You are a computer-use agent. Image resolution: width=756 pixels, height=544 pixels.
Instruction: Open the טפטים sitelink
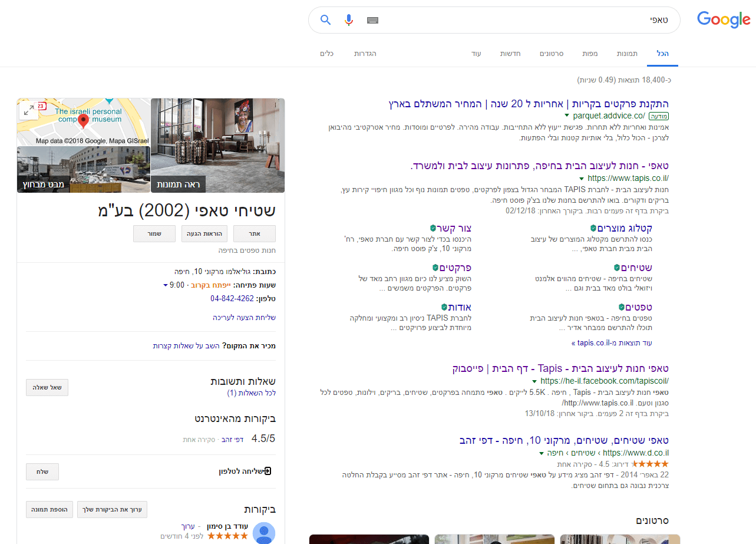click(639, 307)
